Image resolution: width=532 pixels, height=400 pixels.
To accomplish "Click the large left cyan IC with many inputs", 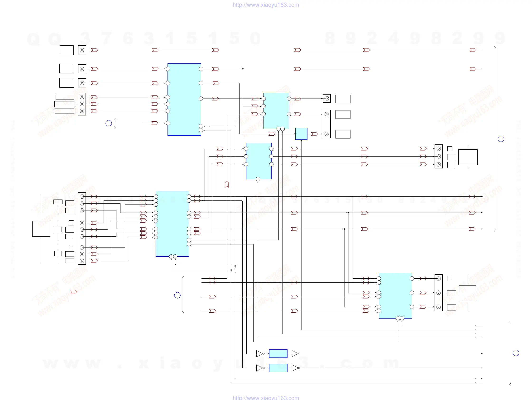I will click(172, 224).
